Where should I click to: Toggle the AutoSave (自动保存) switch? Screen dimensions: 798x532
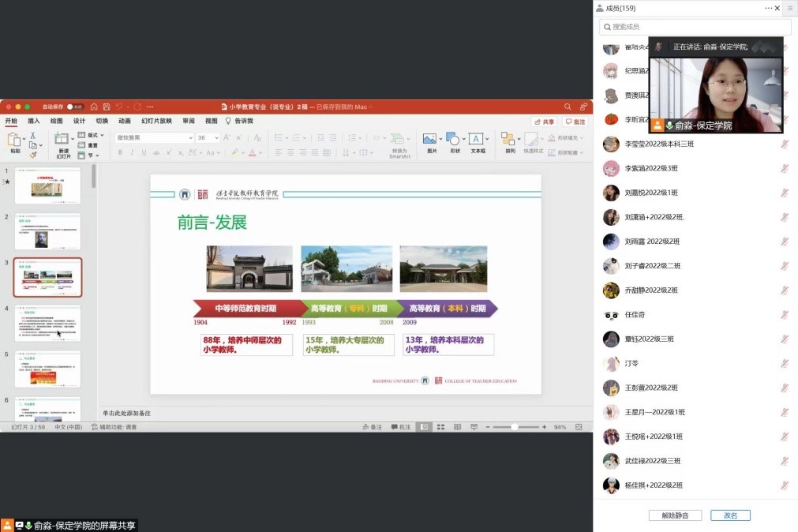point(73,107)
